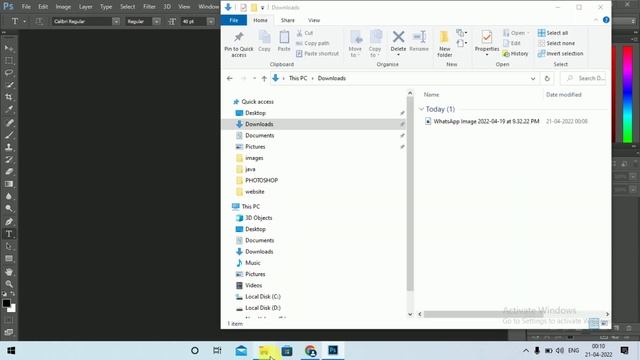
Task: Open the font family dropdown in Photoshop
Action: 116,21
